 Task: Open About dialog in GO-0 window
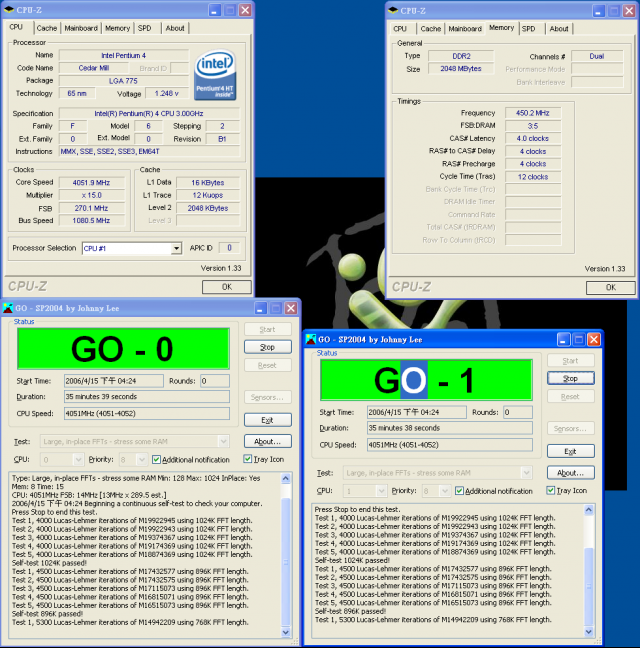click(x=268, y=441)
